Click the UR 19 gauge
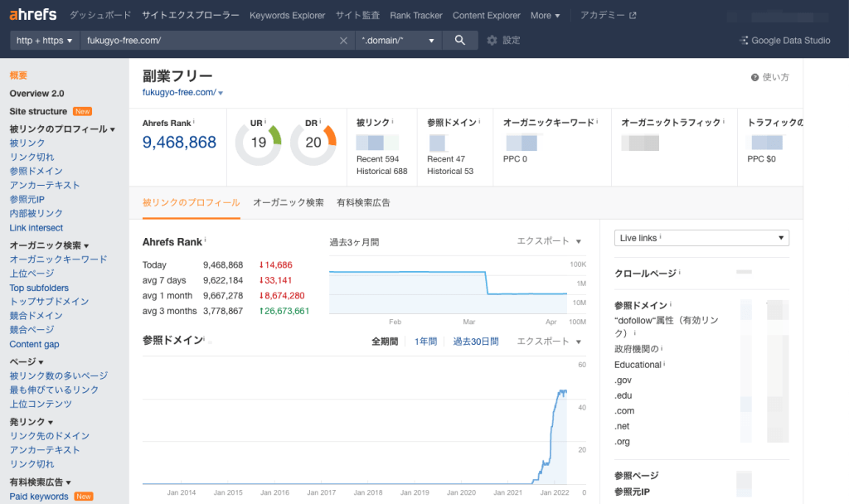This screenshot has height=504, width=849. pos(259,143)
